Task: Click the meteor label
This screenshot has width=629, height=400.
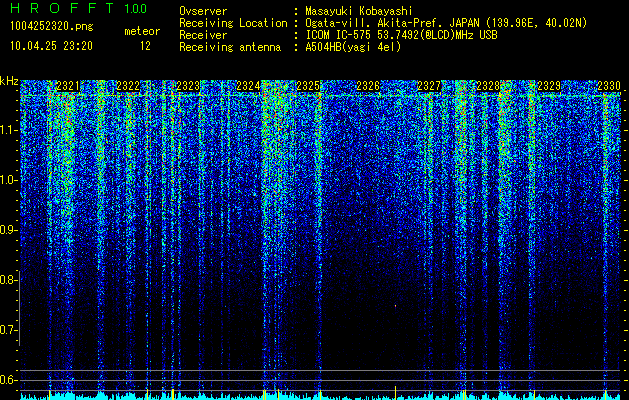Action: 142,31
